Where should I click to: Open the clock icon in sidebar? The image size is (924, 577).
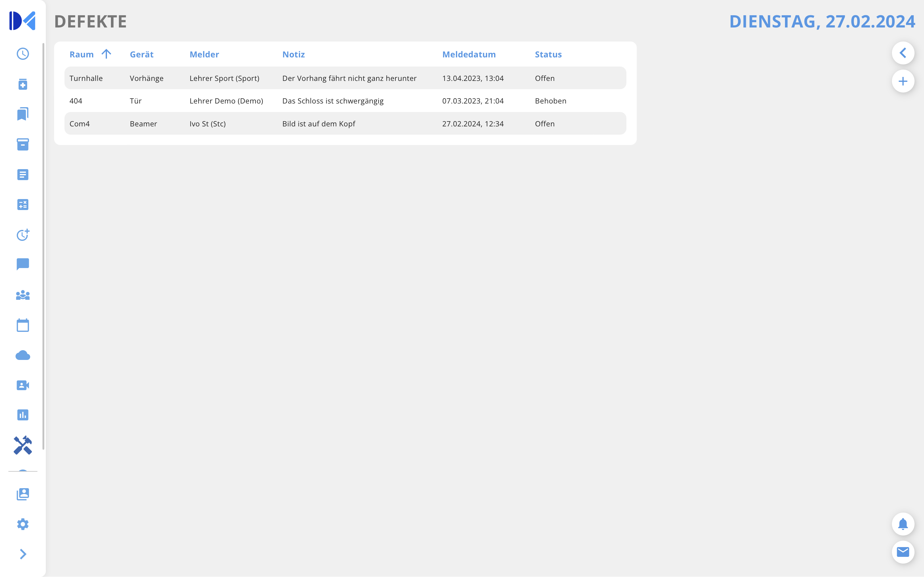(23, 54)
